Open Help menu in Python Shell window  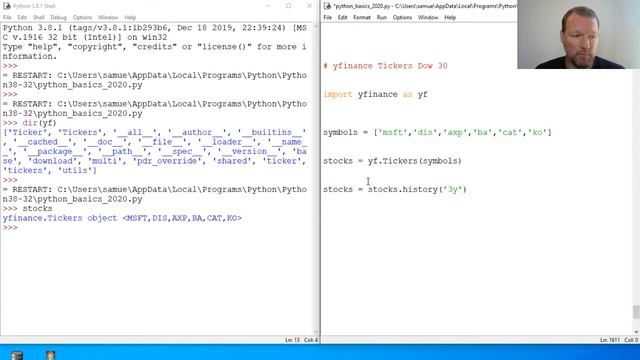(x=130, y=18)
